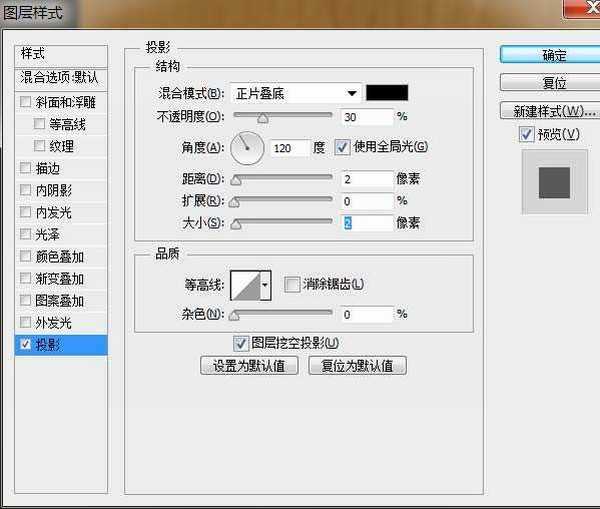Enable the 消除锯齿 checkbox
The image size is (600, 509).
[292, 285]
